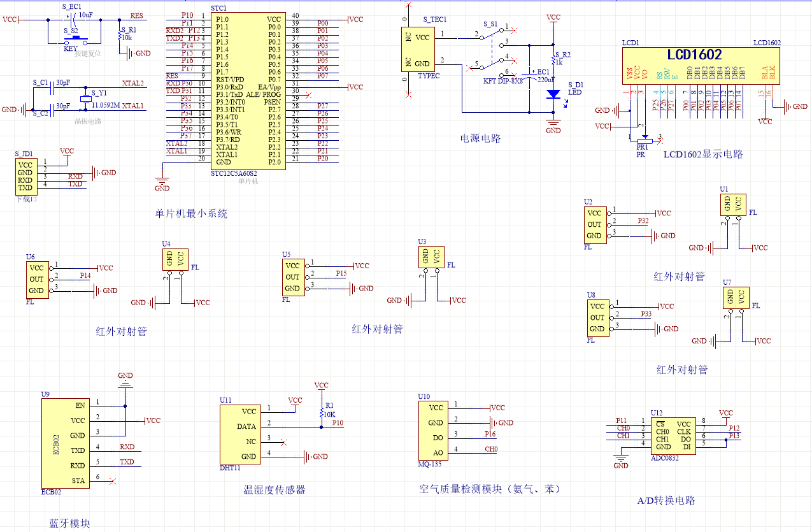Select the S_D1 LED diode symbol

554,94
